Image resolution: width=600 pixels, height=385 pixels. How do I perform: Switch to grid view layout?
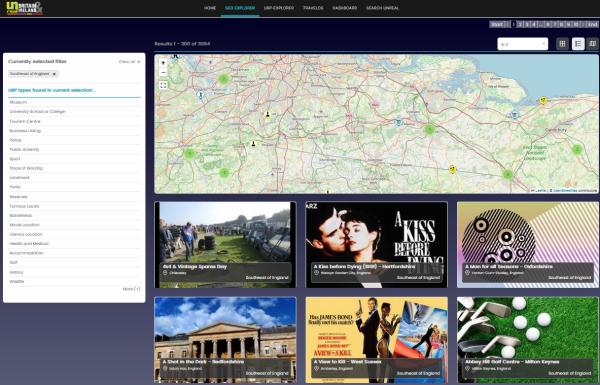[562, 44]
